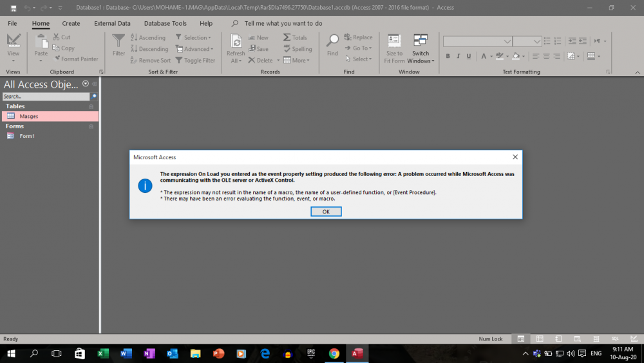Click the background fill color button
The height and width of the screenshot is (363, 644).
(x=516, y=56)
